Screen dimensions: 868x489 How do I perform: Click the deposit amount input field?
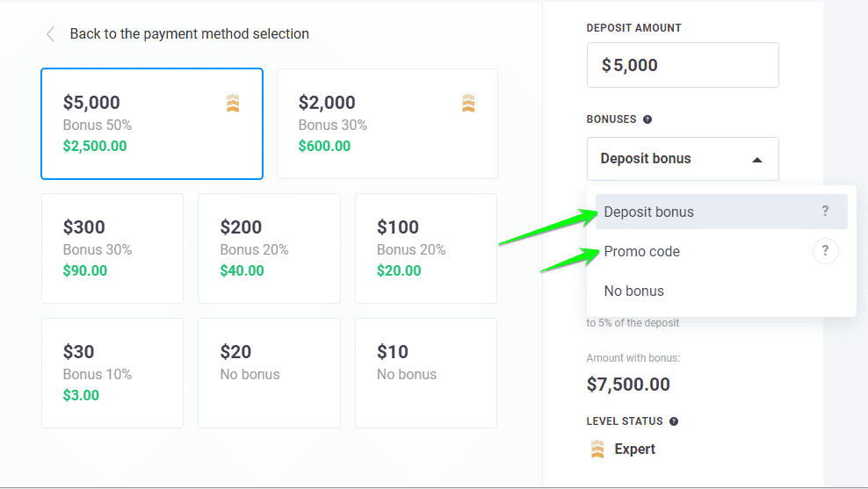coord(682,65)
